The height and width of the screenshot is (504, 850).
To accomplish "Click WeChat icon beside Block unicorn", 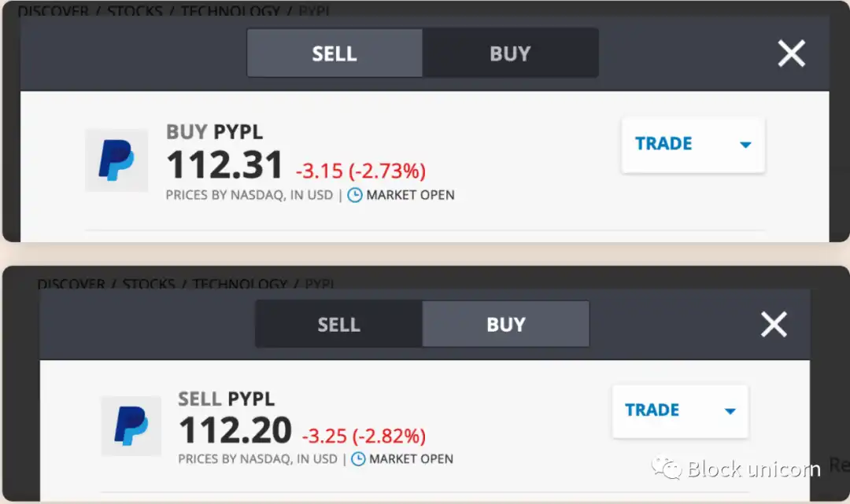I will (667, 469).
